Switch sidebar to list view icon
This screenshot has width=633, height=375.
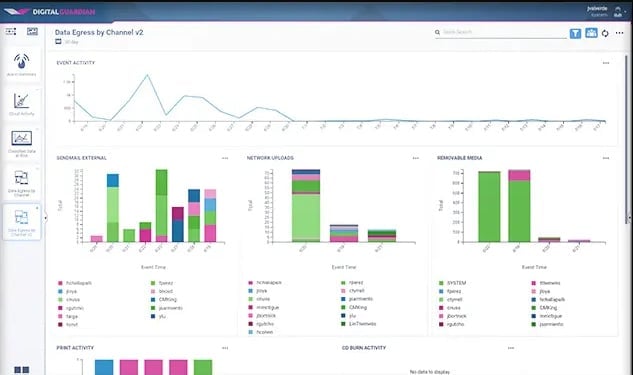point(11,31)
